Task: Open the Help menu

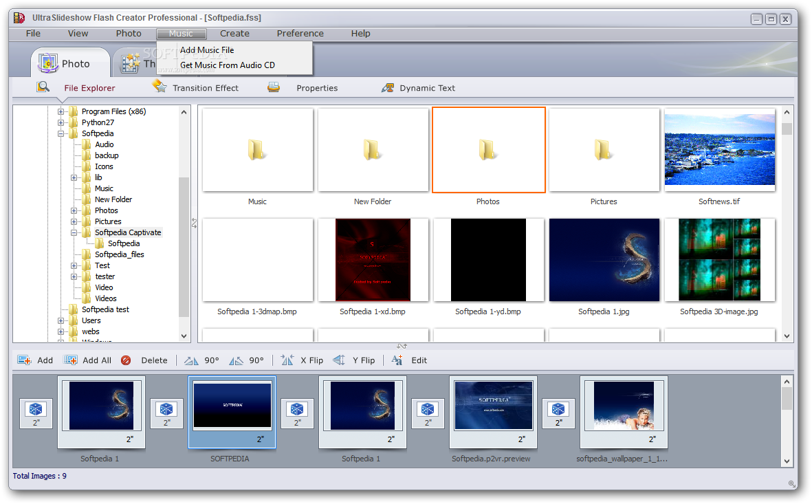Action: (x=360, y=33)
